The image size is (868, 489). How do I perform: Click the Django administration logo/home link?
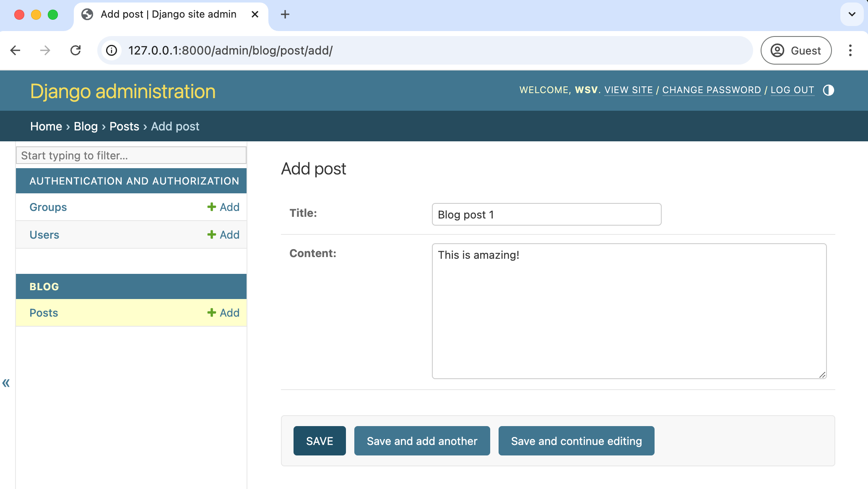coord(122,91)
